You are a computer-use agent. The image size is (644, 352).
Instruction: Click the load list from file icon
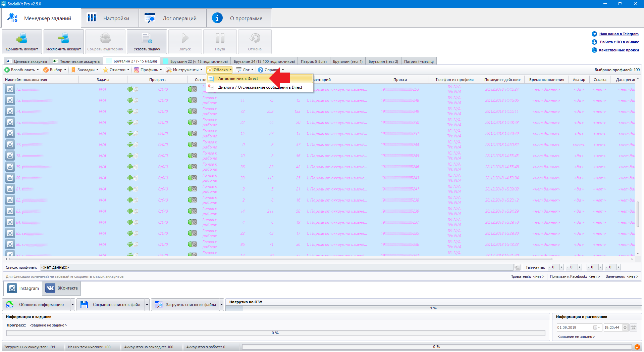[x=159, y=305]
